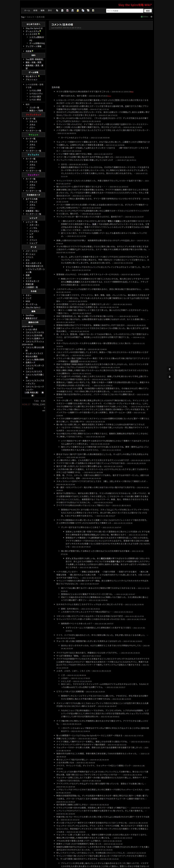Open 無限ループ指南 under 戦術
The width and height of the screenshot is (174, 868).
[36, 111]
